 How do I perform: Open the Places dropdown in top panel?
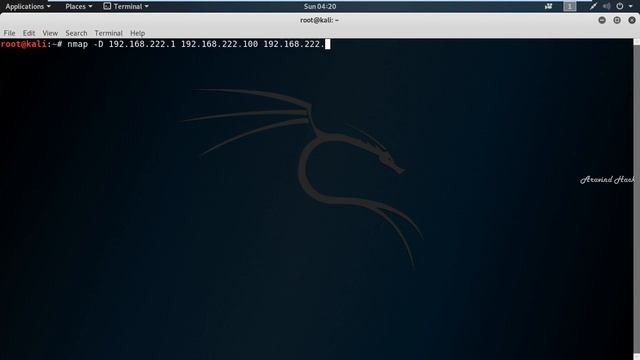79,6
